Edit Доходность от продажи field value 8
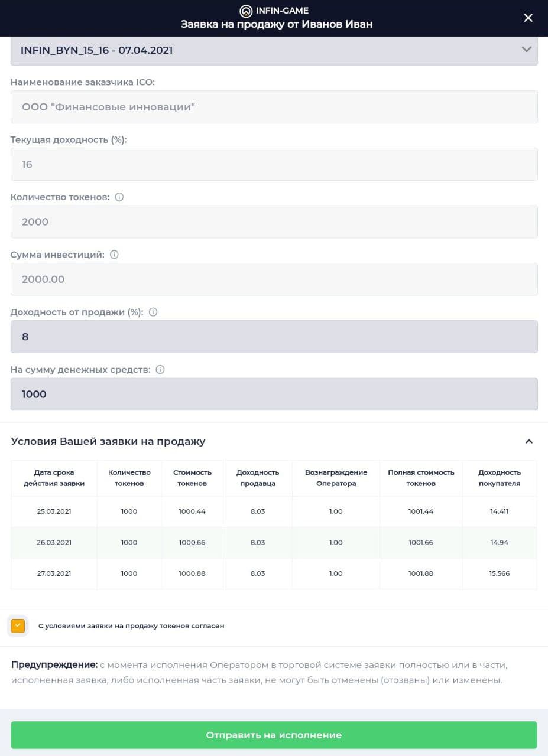This screenshot has height=756, width=548. coord(274,337)
